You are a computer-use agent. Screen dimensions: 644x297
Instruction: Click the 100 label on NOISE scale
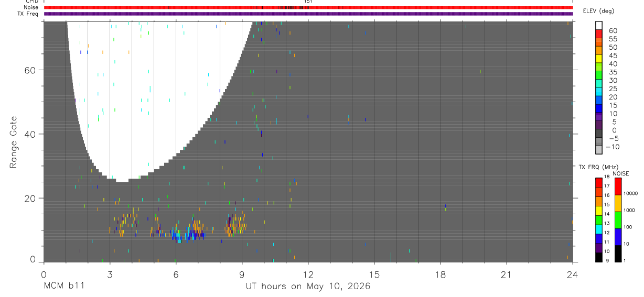pyautogui.click(x=628, y=227)
